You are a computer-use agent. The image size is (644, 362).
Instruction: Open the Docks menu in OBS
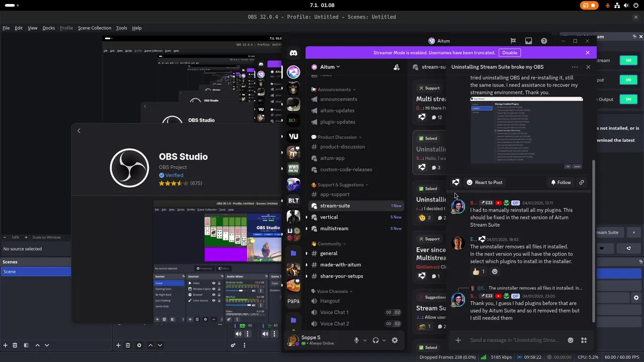tap(49, 28)
